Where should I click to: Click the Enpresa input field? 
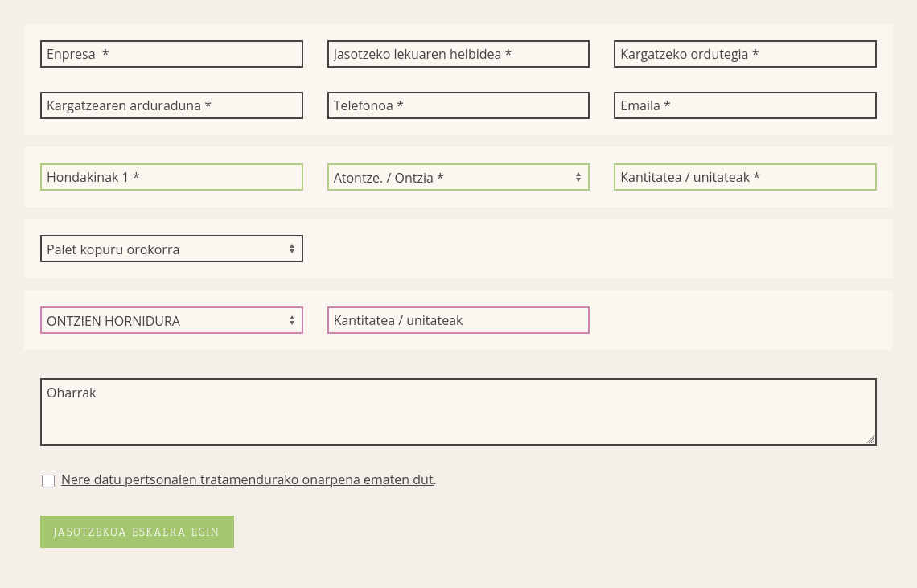click(171, 54)
